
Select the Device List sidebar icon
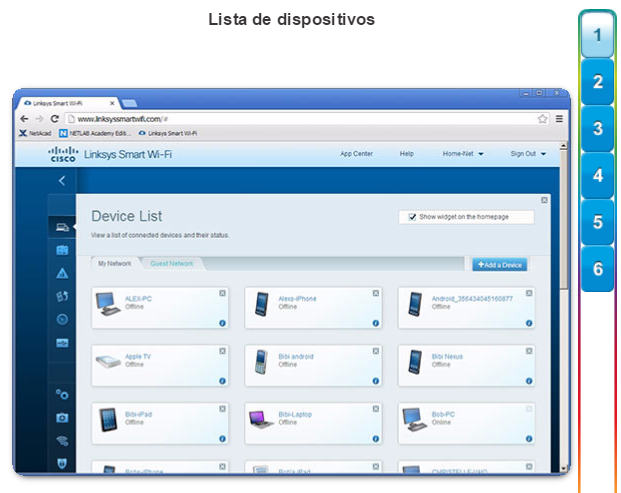tap(62, 227)
